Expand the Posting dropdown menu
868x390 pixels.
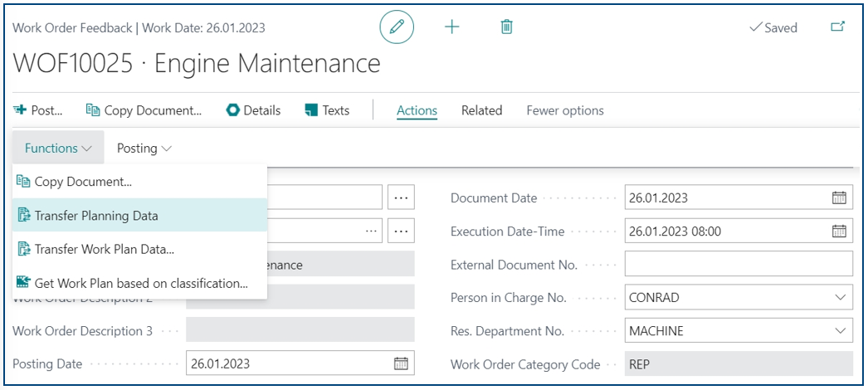pos(144,149)
